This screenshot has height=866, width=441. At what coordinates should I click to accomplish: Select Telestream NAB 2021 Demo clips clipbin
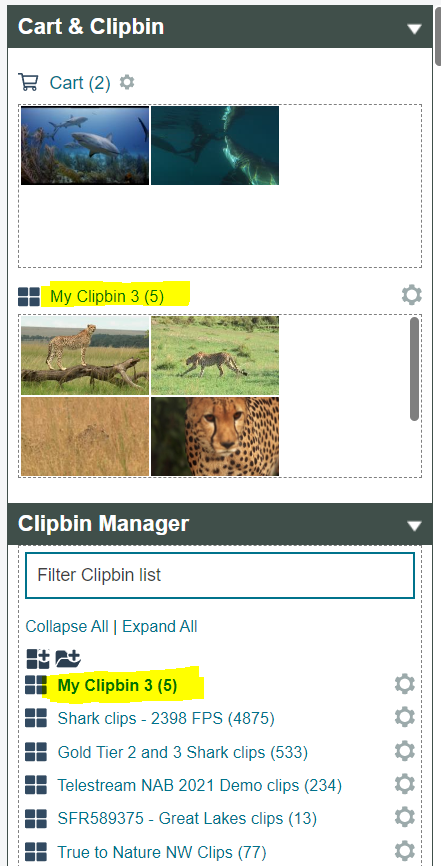point(200,785)
